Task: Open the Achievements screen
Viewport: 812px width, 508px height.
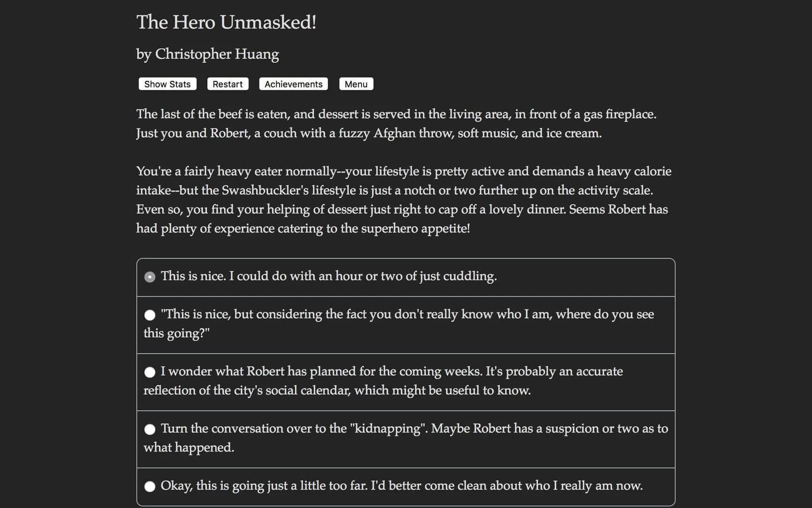Action: click(x=293, y=84)
